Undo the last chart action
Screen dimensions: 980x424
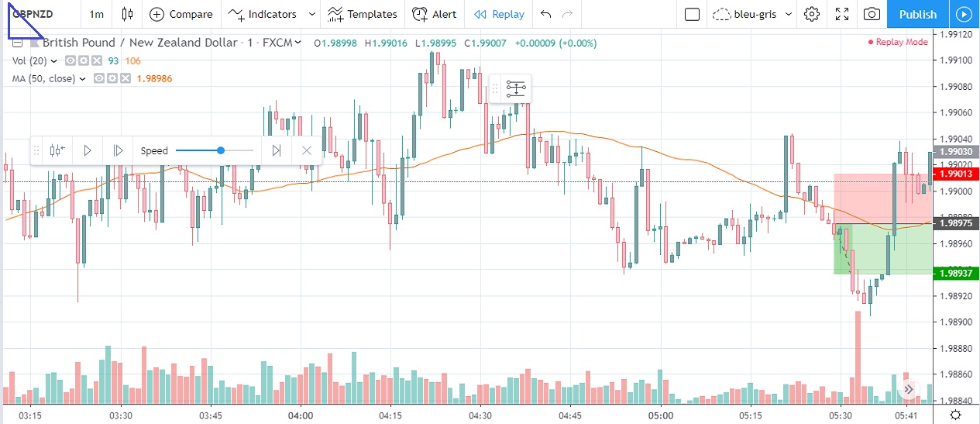546,14
